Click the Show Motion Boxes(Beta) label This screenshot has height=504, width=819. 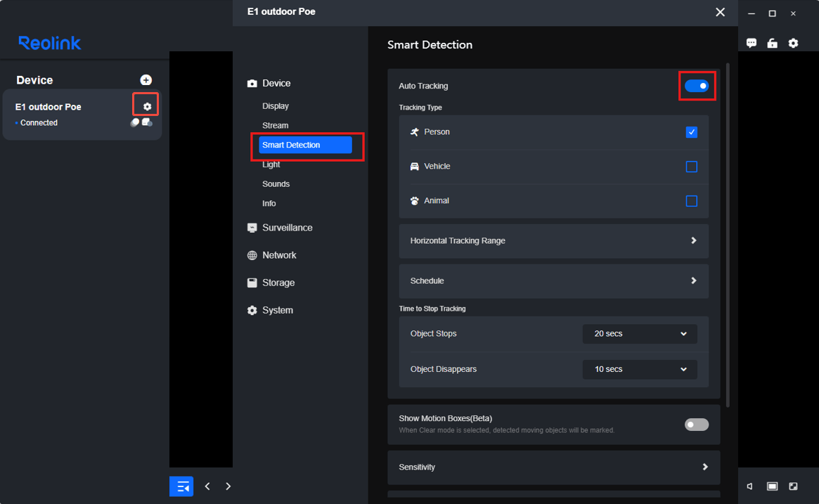(446, 418)
